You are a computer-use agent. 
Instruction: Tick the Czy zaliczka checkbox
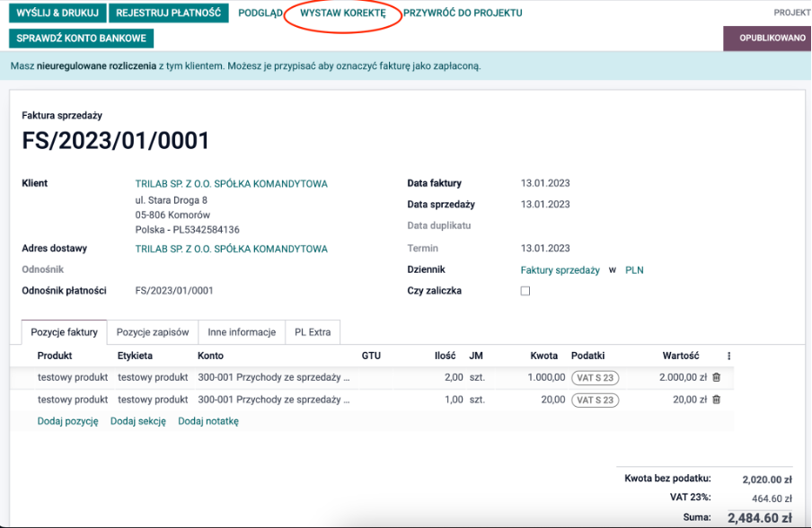point(525,291)
